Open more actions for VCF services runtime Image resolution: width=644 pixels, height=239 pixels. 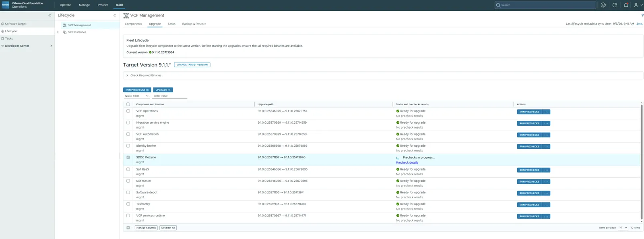click(546, 216)
